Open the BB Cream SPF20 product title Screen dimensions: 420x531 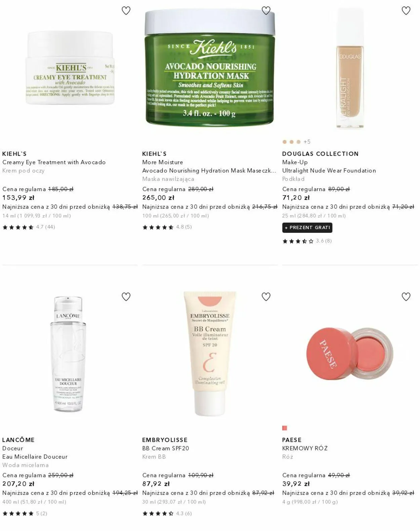(166, 448)
